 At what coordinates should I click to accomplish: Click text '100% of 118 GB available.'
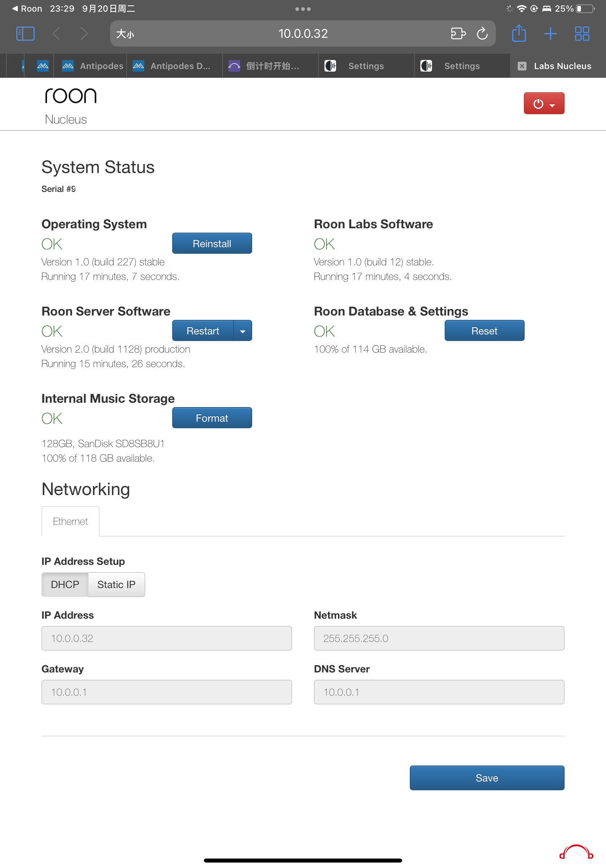tap(98, 458)
